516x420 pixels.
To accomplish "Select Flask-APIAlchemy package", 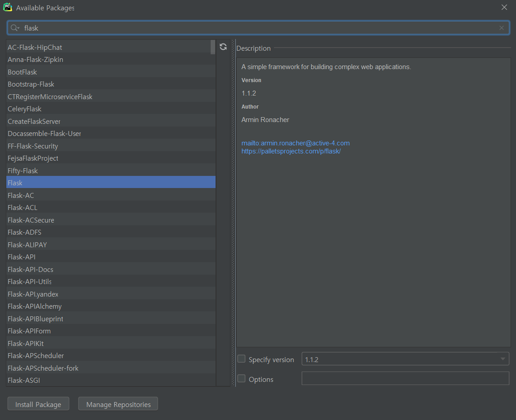I will (111, 306).
